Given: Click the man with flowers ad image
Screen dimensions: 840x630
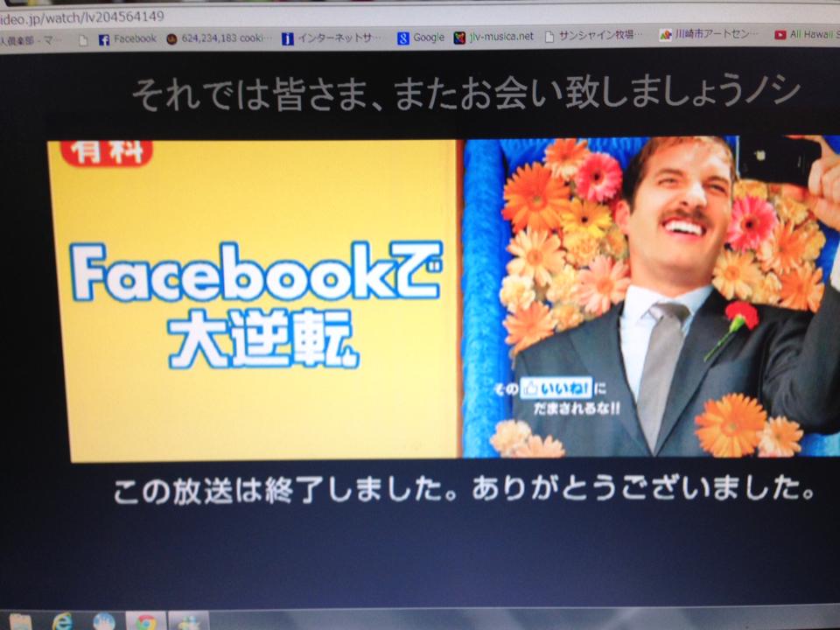Looking at the screenshot, I should 651,297.
